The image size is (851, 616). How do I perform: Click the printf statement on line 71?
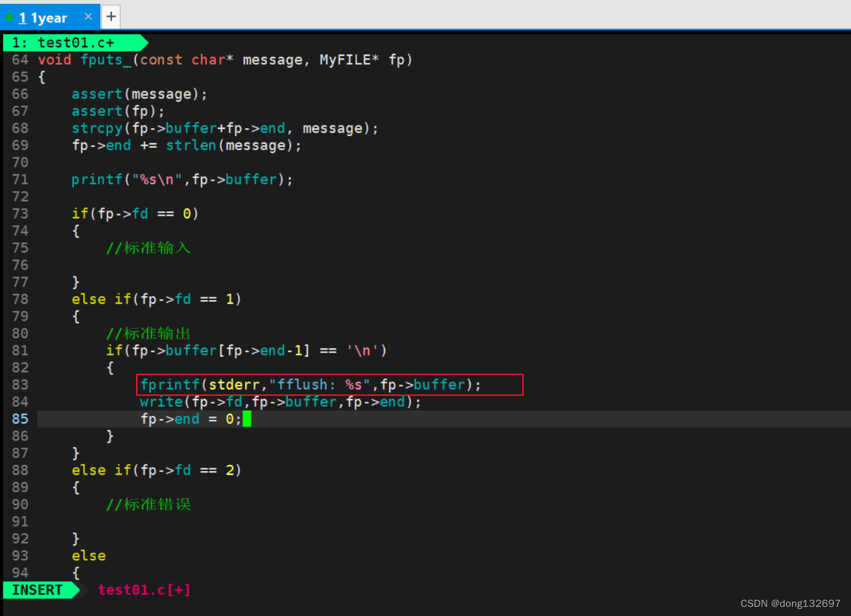(x=182, y=179)
